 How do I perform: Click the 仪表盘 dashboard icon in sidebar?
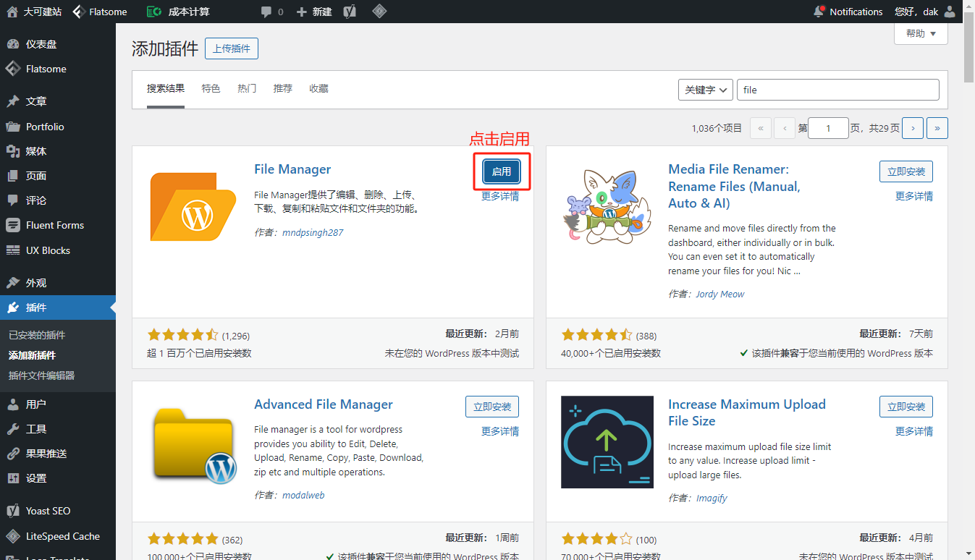[13, 44]
